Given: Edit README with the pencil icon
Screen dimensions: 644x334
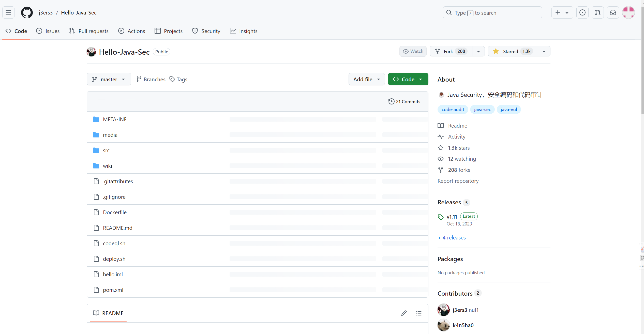Looking at the screenshot, I should click(404, 313).
